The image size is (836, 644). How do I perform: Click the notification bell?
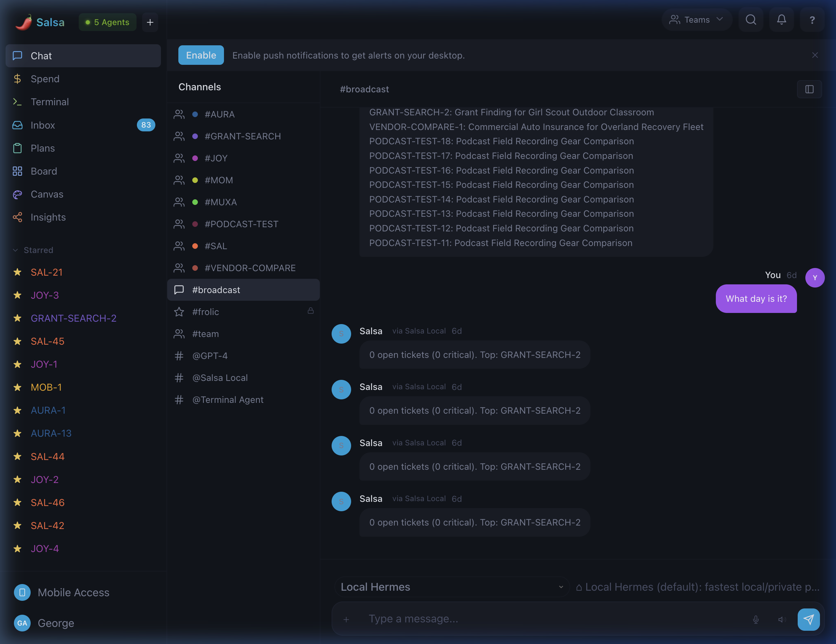(x=782, y=20)
